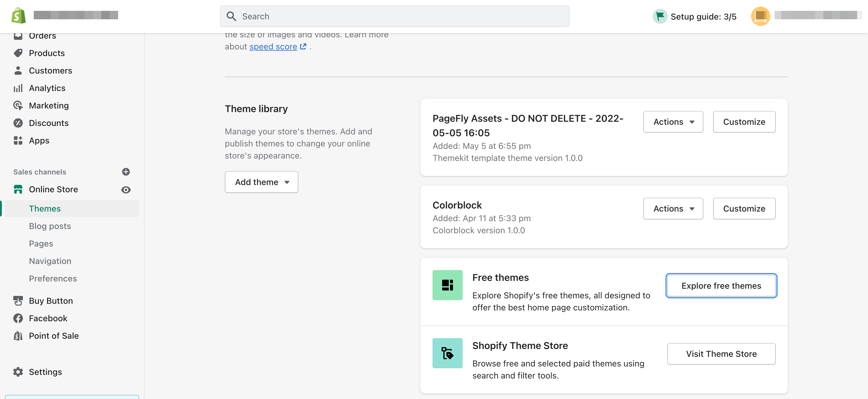The height and width of the screenshot is (399, 868).
Task: Click the Facebook sales channel icon
Action: click(x=18, y=318)
